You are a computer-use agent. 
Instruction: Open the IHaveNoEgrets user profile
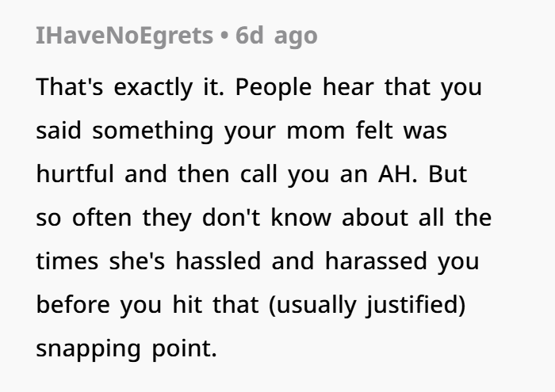coord(124,36)
